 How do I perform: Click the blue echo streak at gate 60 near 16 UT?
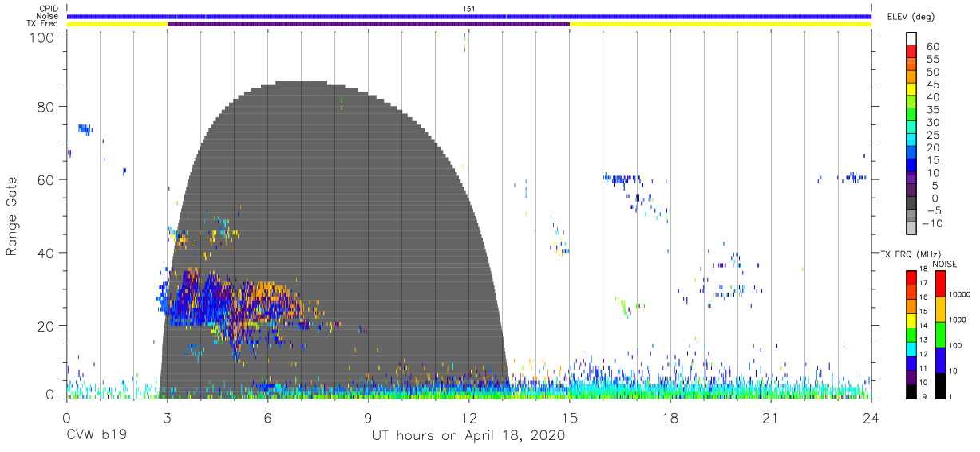pos(623,179)
